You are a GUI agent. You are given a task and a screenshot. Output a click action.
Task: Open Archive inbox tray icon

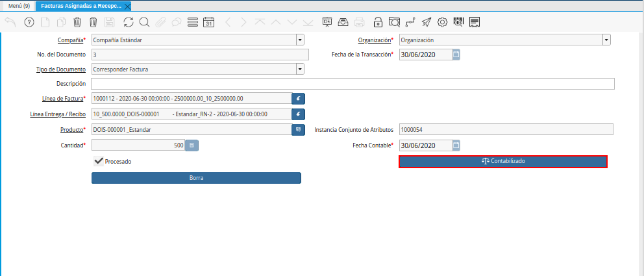click(x=343, y=22)
